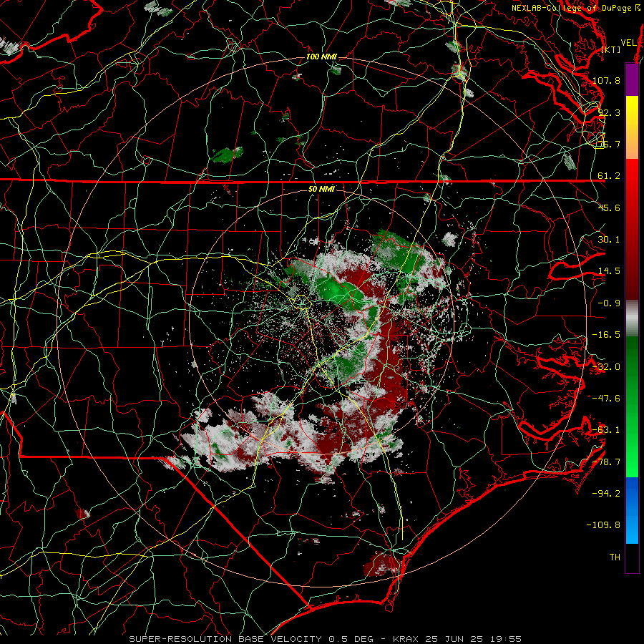
Task: Select the -109.8 legend value
Action: [603, 525]
